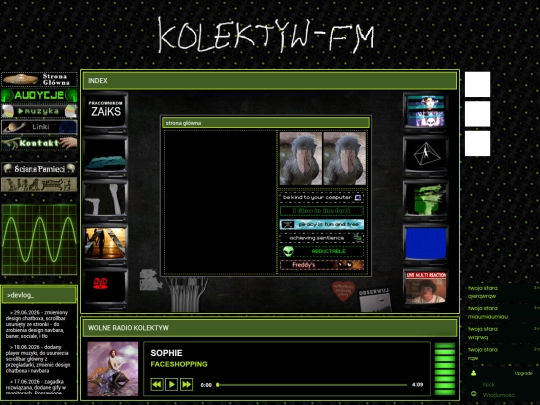Image resolution: width=540 pixels, height=405 pixels.
Task: Click the Freddy's badge
Action: [322, 265]
